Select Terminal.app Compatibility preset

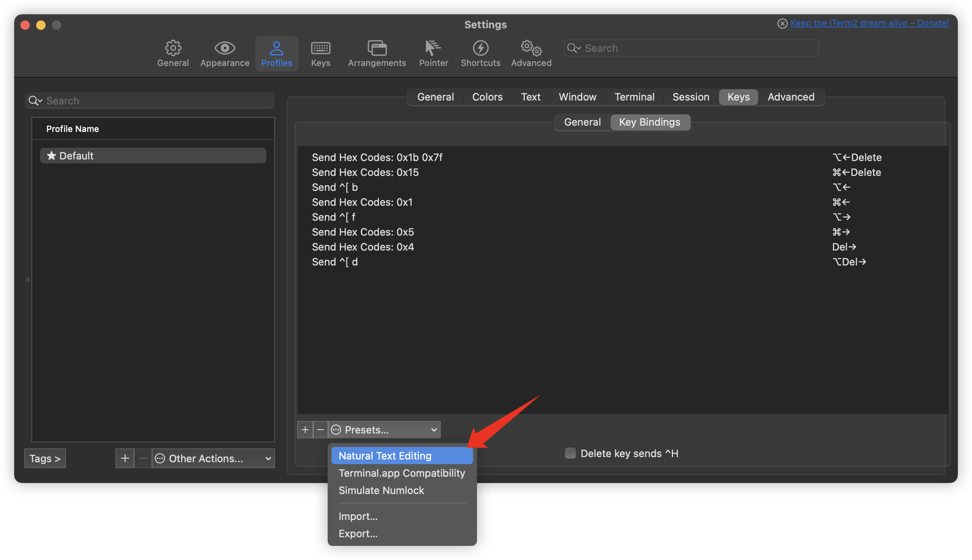(402, 473)
